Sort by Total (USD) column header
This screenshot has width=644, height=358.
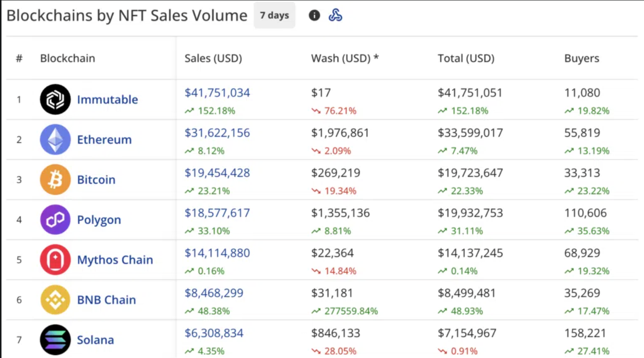click(x=466, y=58)
